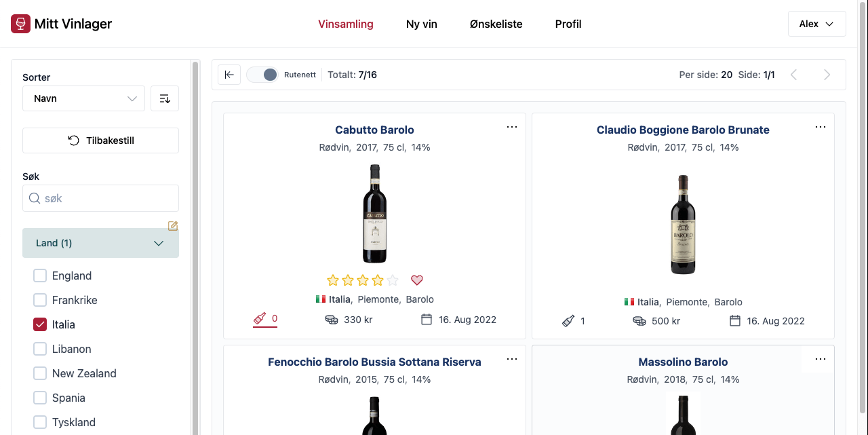
Task: Check the Frankrike country filter
Action: pos(40,300)
